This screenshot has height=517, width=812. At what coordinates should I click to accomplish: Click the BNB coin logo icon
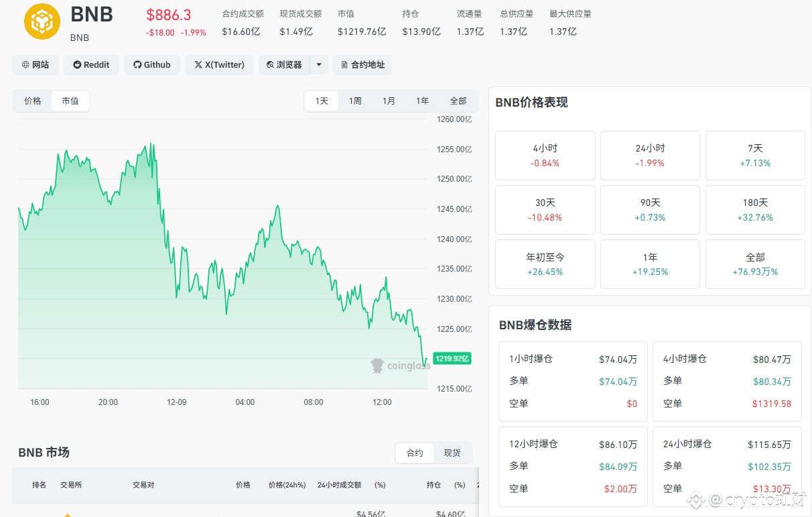coord(42,21)
